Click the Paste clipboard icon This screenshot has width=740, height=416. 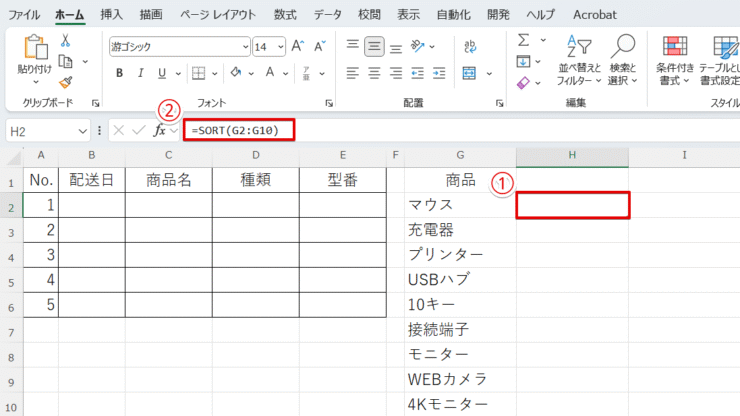[x=35, y=47]
